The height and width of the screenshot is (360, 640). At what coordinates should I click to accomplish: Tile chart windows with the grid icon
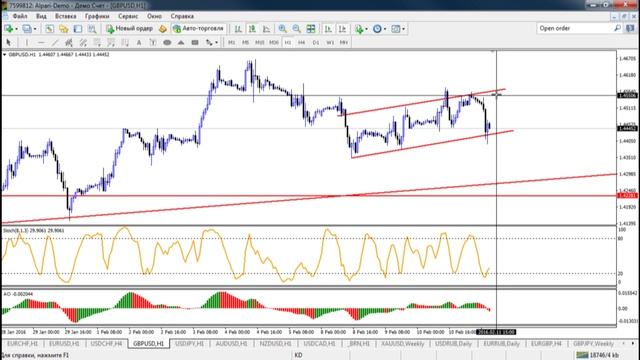[x=311, y=29]
